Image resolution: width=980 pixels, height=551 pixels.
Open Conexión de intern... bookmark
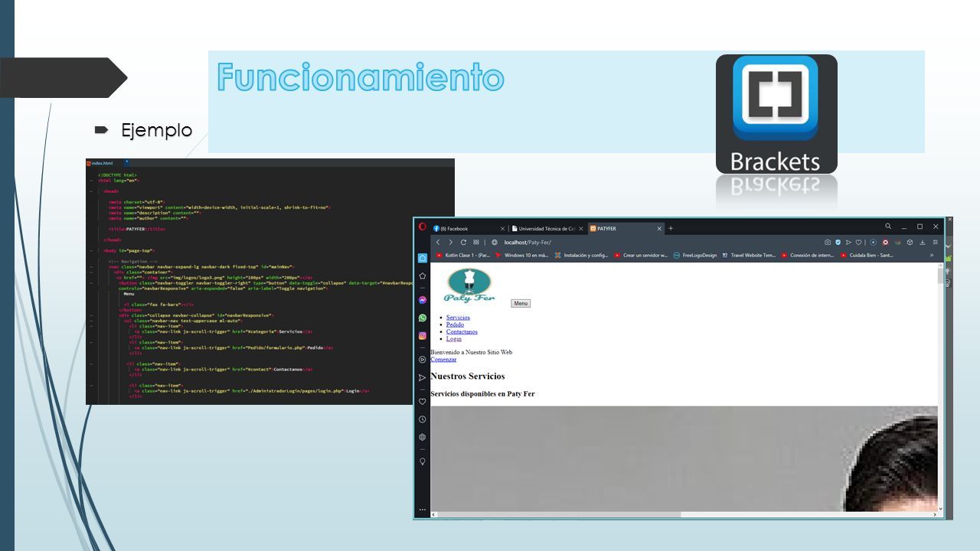click(808, 255)
